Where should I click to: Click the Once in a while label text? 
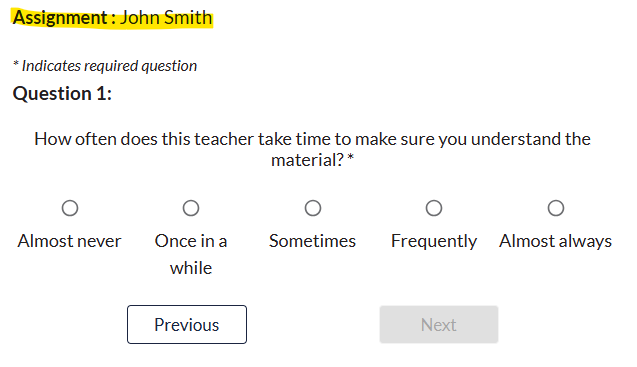(x=191, y=254)
